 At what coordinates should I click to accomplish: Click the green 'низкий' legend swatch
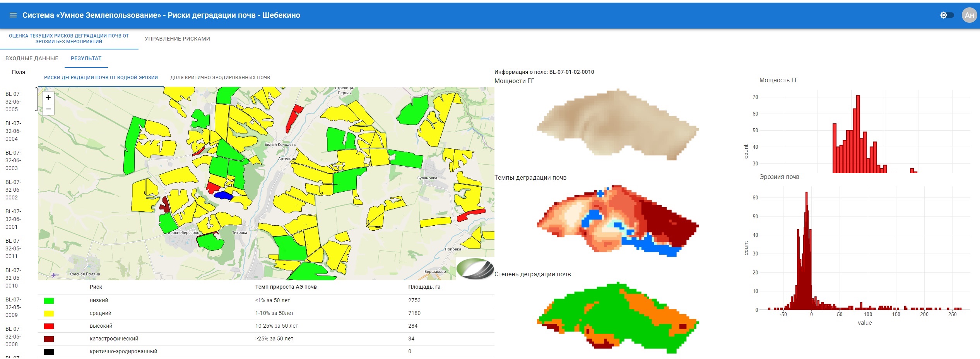click(49, 301)
